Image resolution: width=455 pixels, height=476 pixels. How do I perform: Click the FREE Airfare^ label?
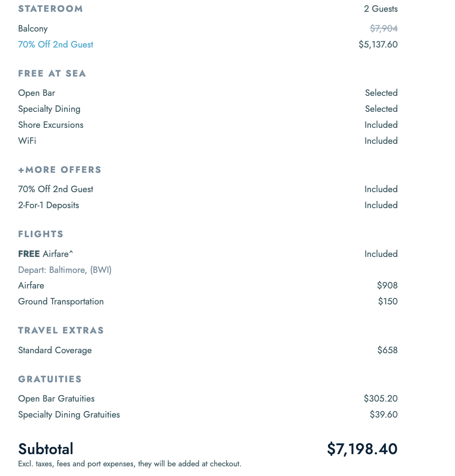point(45,254)
